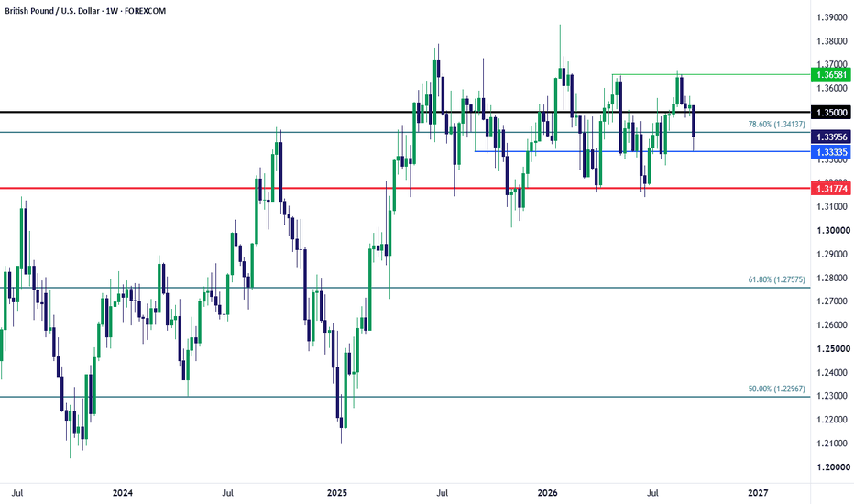Select the 1.25000 price scale tick
The width and height of the screenshot is (854, 504).
click(x=832, y=349)
